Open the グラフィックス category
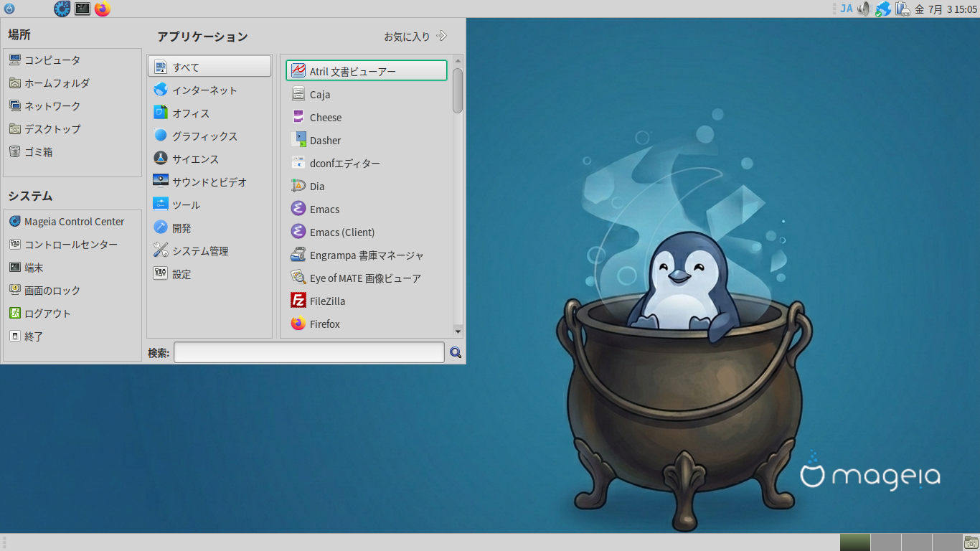The image size is (980, 551). coord(209,136)
